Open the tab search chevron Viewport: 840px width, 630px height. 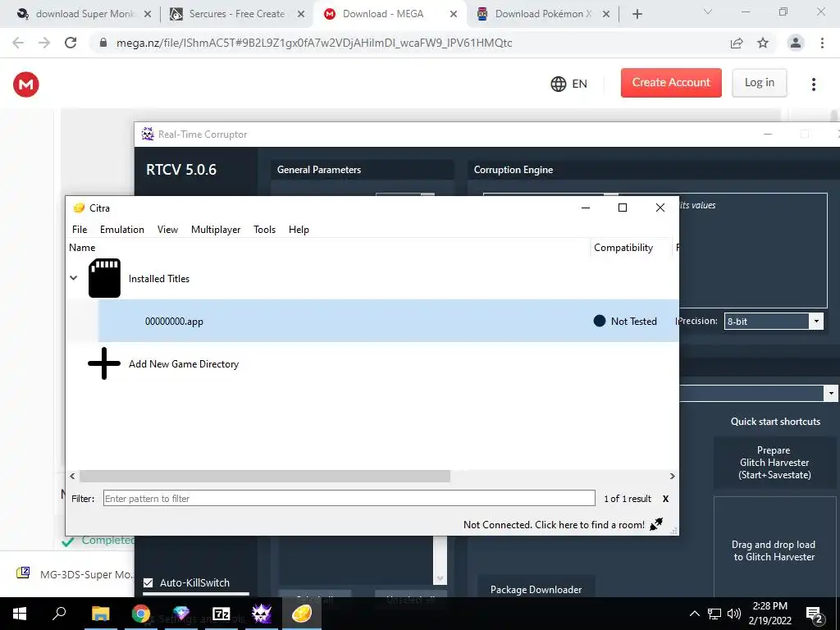point(708,11)
